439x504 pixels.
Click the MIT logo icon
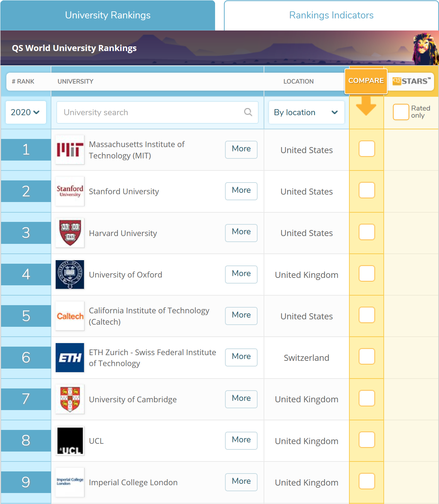tap(70, 150)
